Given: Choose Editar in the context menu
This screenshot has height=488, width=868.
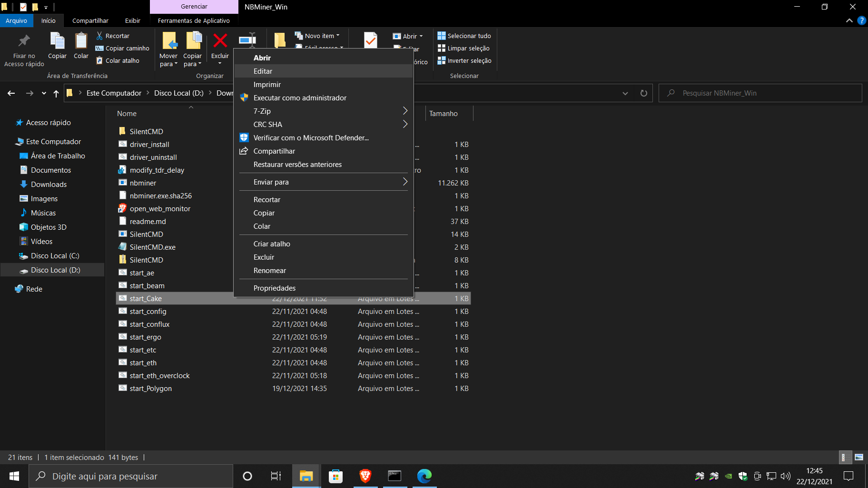Looking at the screenshot, I should pyautogui.click(x=324, y=71).
